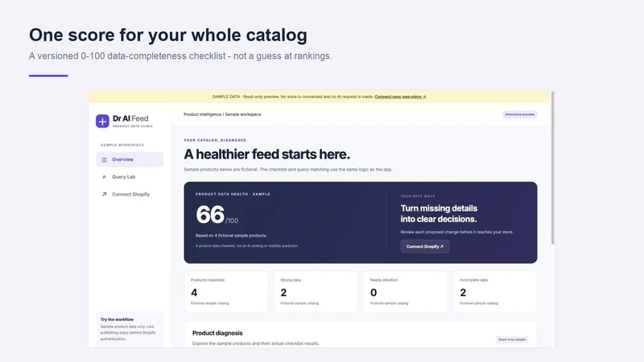Viewport: 644px width, 362px height.
Task: Select the Products inspected stat card
Action: point(226,292)
